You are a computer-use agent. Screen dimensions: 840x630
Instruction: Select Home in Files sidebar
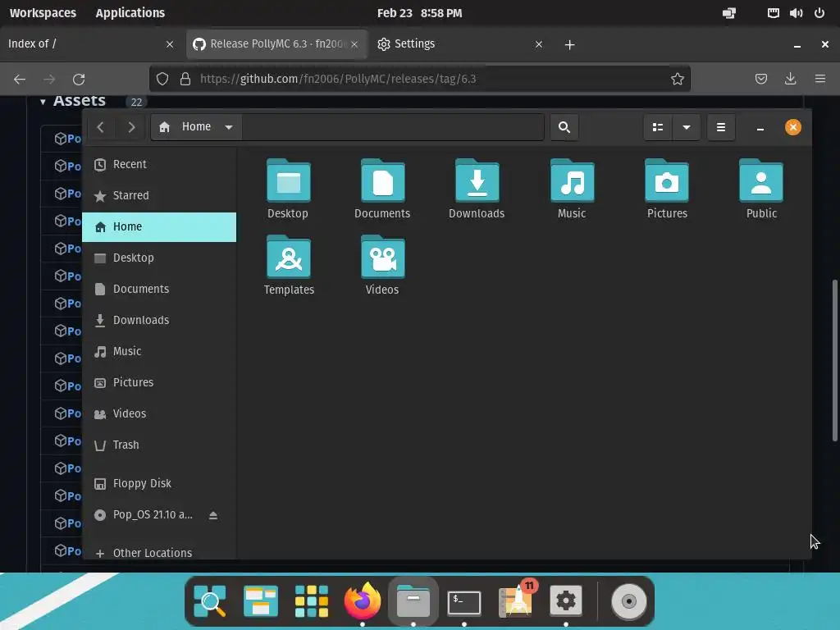click(x=159, y=227)
